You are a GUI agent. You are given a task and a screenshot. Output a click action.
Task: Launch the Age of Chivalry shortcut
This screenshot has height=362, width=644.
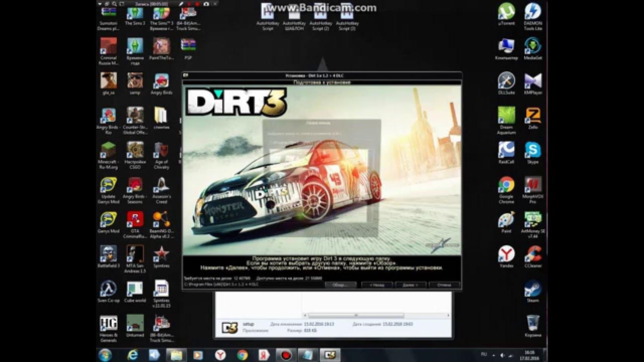tap(162, 155)
